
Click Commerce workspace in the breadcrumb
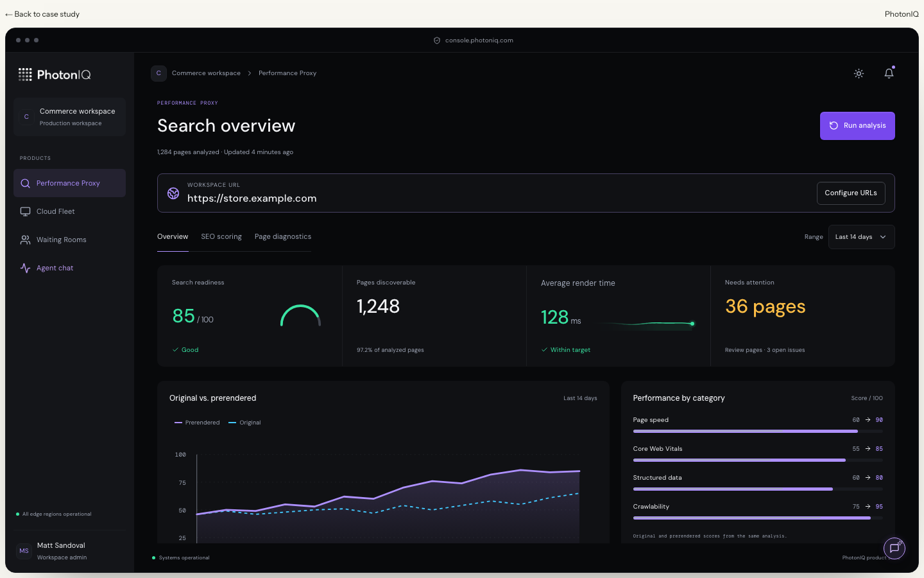206,73
